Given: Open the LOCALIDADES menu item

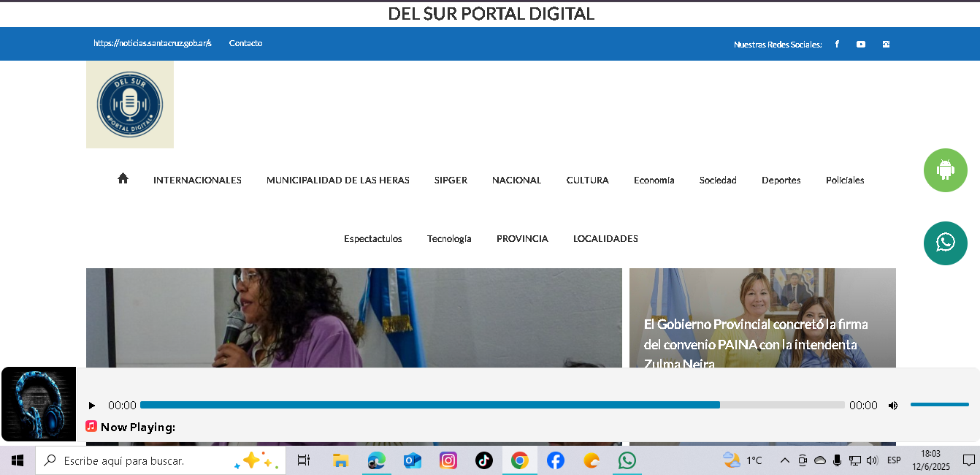Looking at the screenshot, I should tap(605, 238).
